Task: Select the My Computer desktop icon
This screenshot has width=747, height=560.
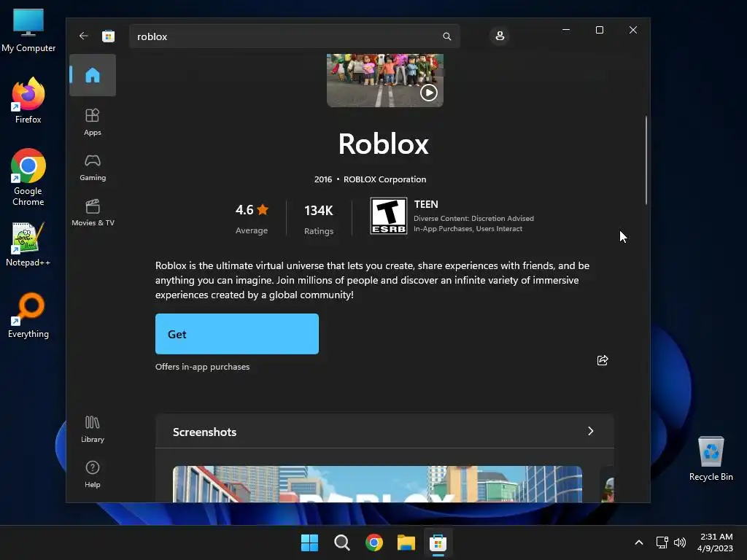Action: coord(28,31)
